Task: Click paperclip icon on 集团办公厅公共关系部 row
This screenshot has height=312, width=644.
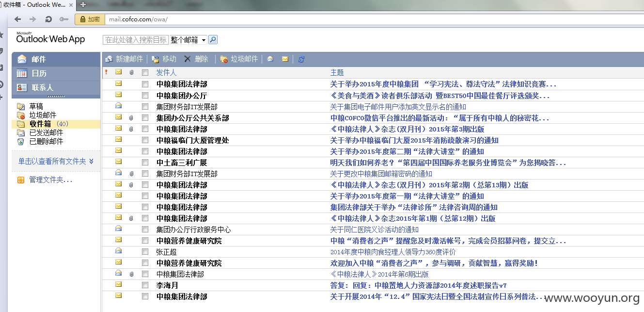Action: [131, 117]
